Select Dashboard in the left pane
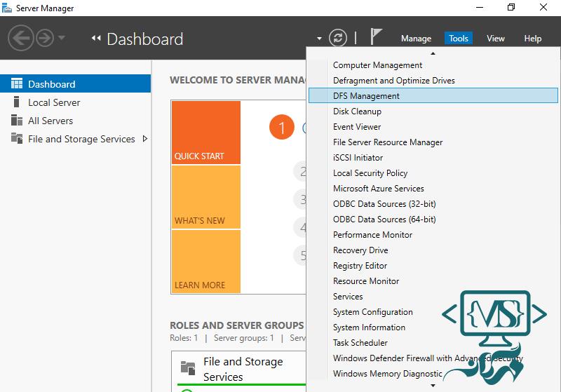 point(76,83)
